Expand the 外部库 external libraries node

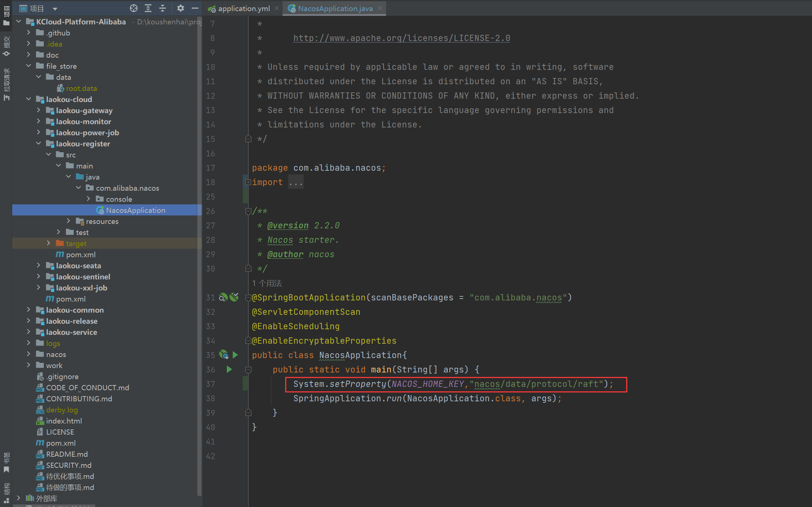pos(19,498)
